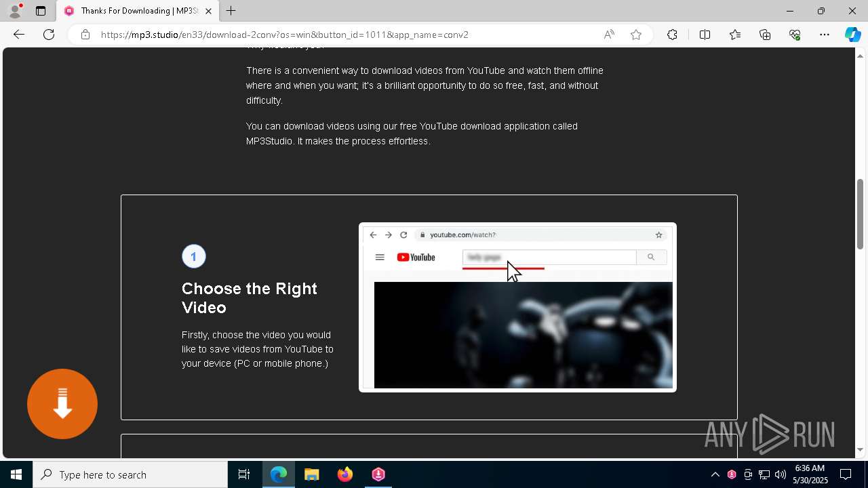Open Task View on taskbar
868x488 pixels.
(244, 474)
